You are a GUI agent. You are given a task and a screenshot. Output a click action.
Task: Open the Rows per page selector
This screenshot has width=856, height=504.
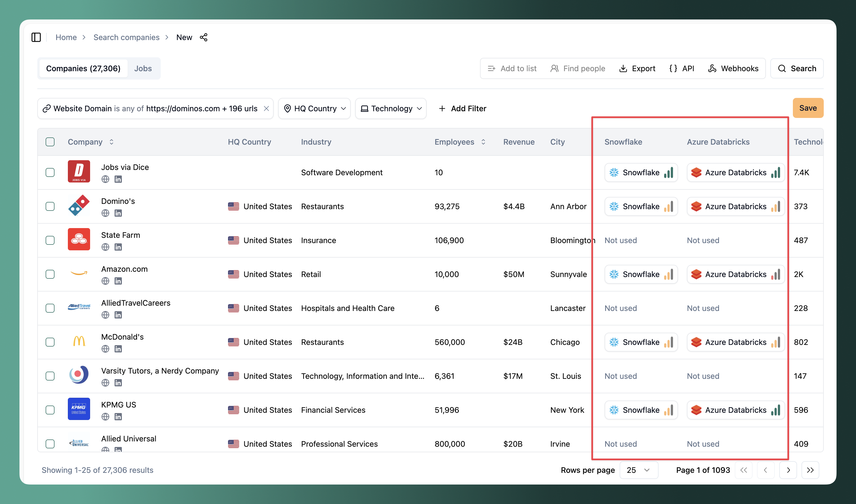[639, 470]
